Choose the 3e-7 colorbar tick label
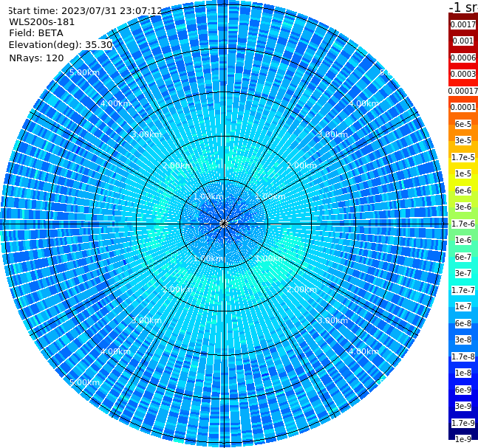This screenshot has height=448, width=478. 463,273
